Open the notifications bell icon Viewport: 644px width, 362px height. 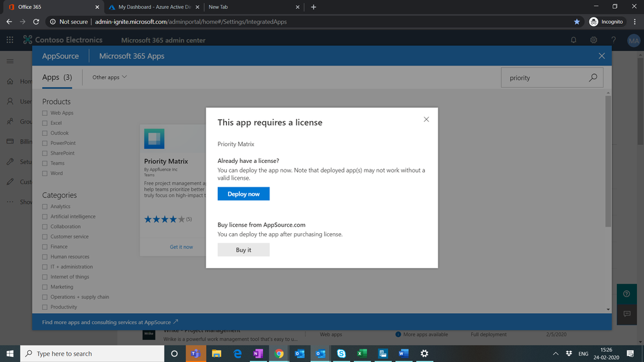tap(573, 40)
